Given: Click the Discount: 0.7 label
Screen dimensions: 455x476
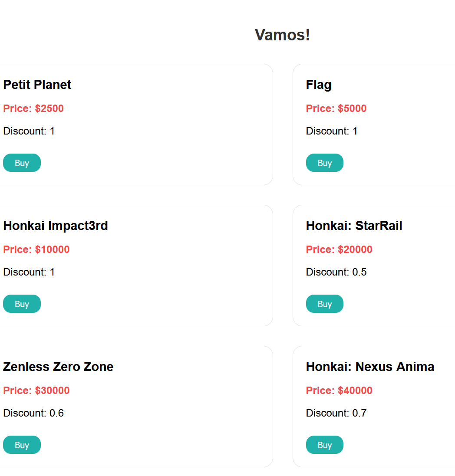Looking at the screenshot, I should [x=336, y=413].
